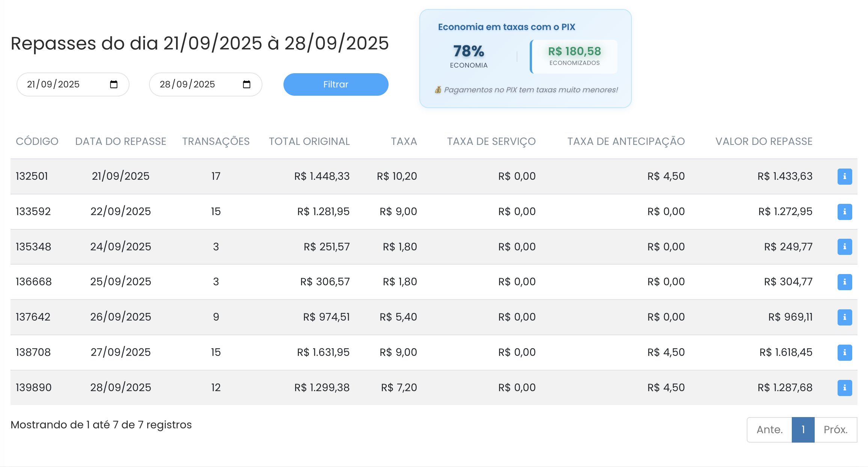This screenshot has width=868, height=467.
Task: Select code cell 133592
Action: coord(33,211)
